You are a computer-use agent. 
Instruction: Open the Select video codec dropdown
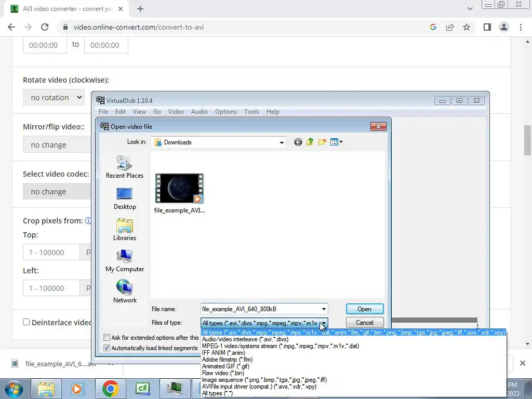(57, 192)
